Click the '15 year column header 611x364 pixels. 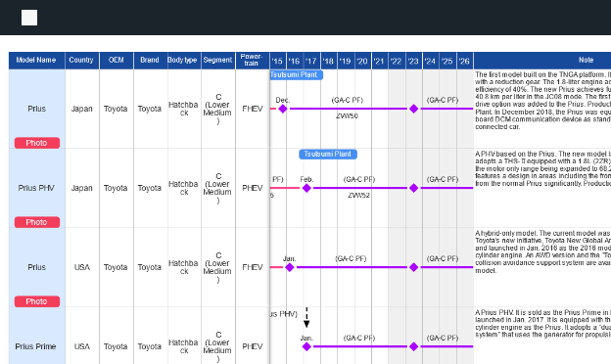[x=278, y=61]
